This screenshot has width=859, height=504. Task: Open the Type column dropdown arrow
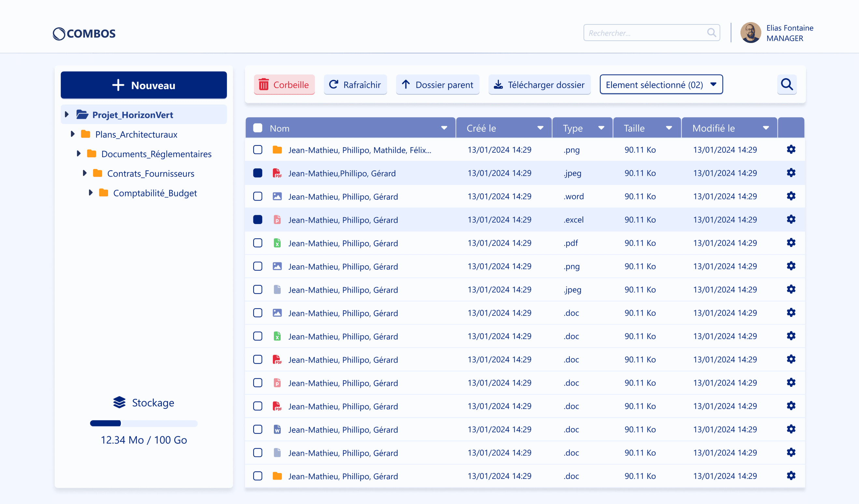pos(601,128)
